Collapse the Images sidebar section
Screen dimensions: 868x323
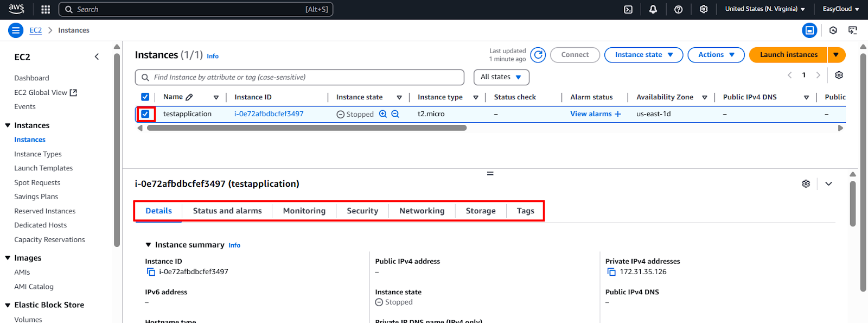coord(8,258)
